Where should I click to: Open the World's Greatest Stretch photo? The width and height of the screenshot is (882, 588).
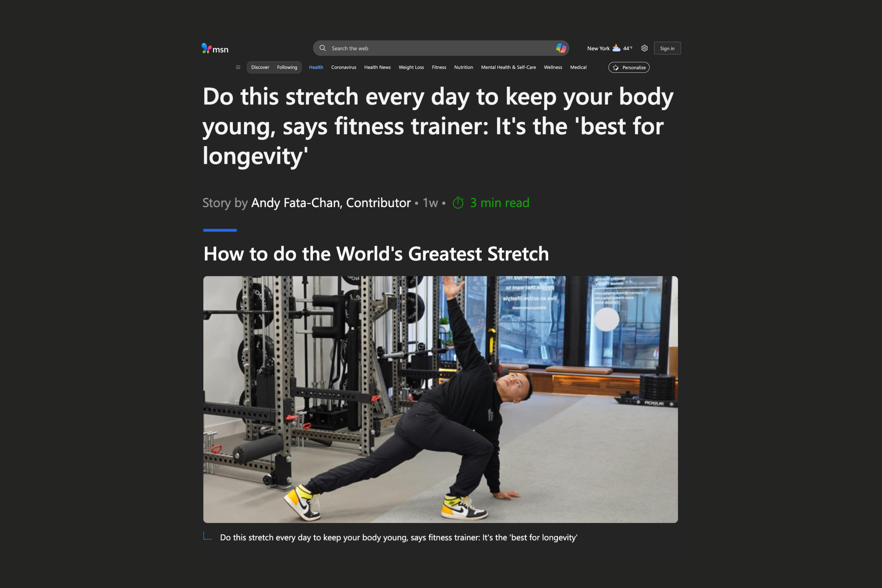click(440, 399)
